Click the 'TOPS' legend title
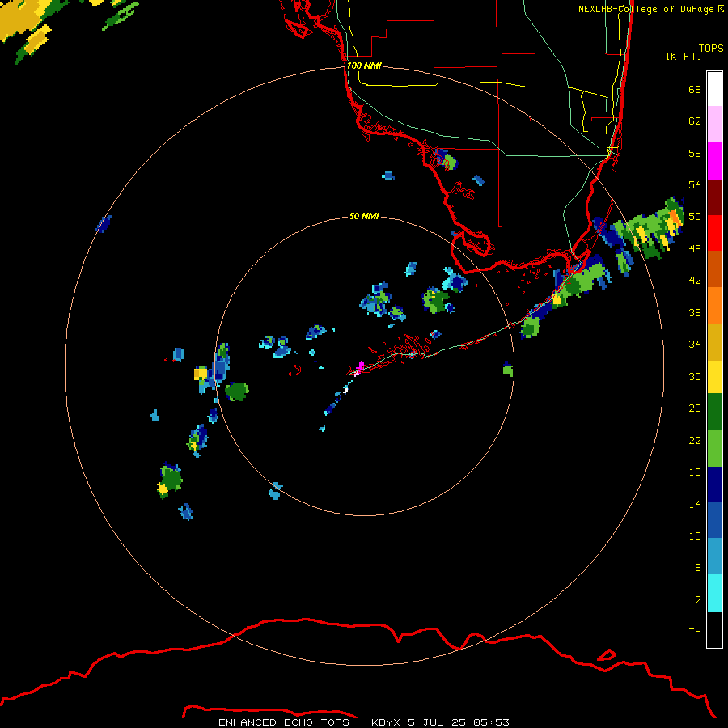 tap(711, 49)
